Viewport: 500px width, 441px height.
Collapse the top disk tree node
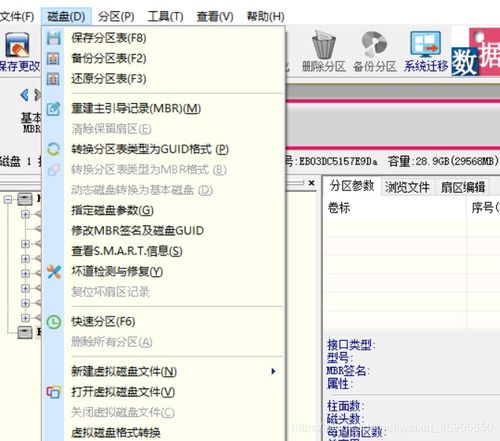[8, 200]
